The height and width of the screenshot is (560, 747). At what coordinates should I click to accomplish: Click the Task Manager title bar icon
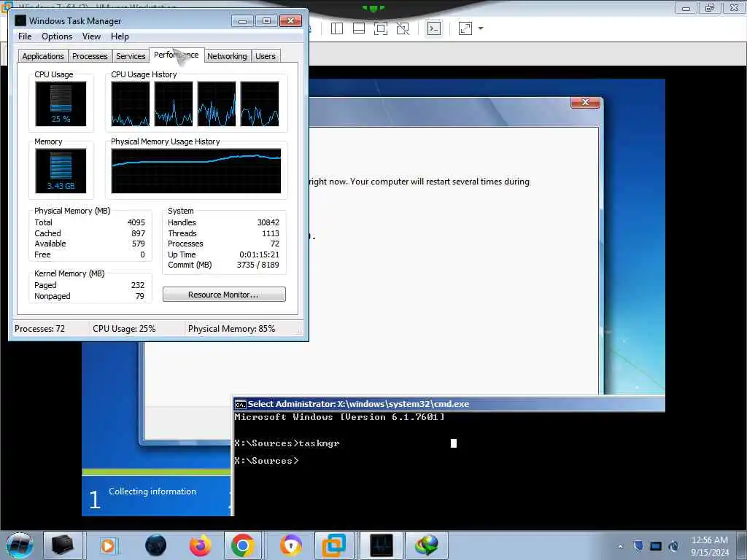[20, 20]
